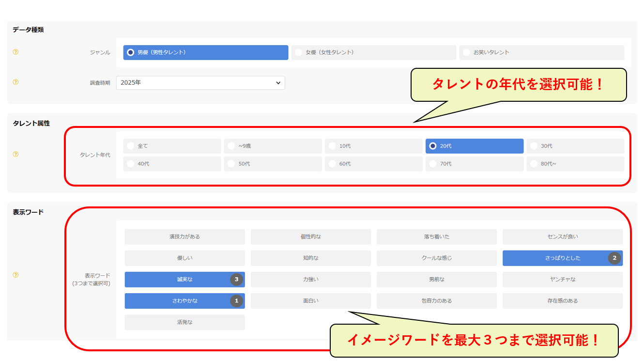Pick the 10代 talent age radio

click(373, 146)
